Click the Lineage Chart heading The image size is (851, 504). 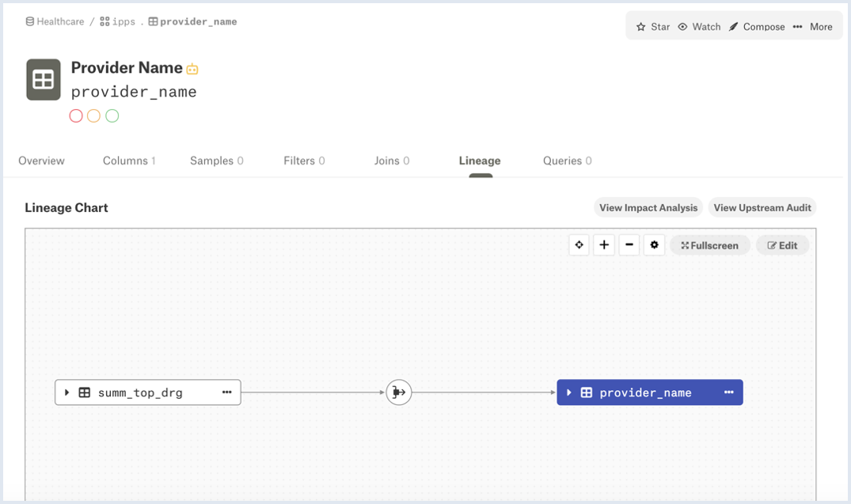(66, 208)
